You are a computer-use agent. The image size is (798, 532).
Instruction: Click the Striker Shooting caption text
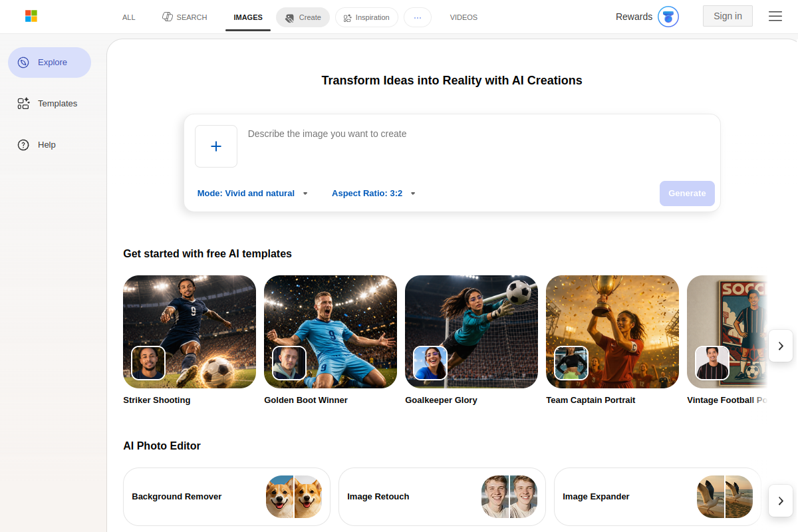tap(157, 400)
